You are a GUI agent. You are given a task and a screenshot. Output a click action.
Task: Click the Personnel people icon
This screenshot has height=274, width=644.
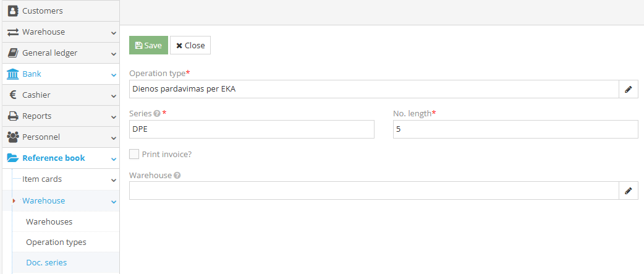(x=12, y=137)
